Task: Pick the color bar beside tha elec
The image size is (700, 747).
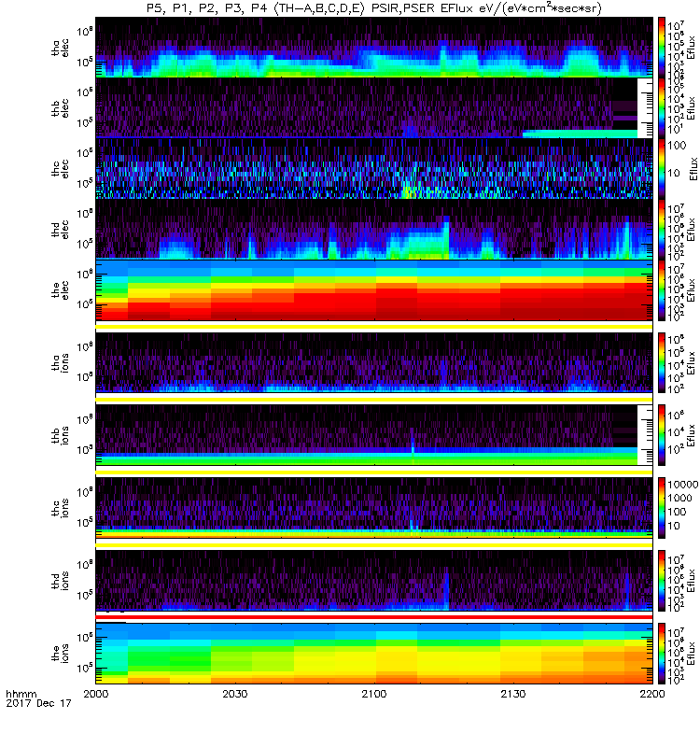Action: pyautogui.click(x=662, y=48)
